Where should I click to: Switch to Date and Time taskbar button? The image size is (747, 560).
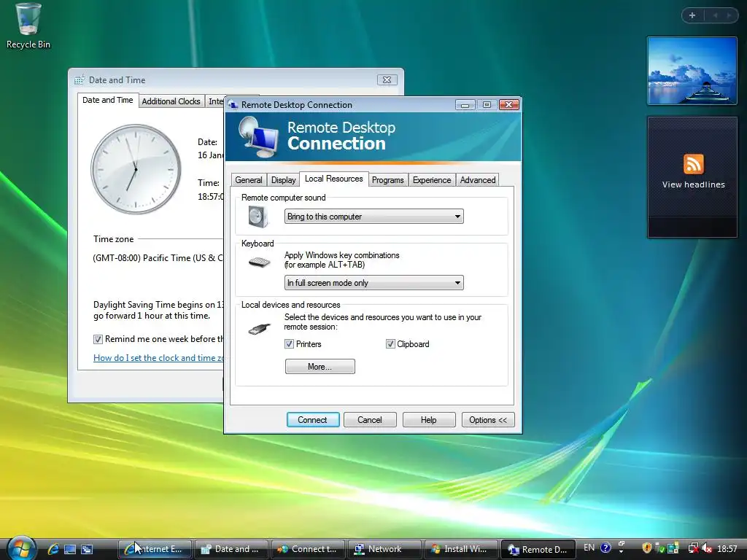point(231,549)
